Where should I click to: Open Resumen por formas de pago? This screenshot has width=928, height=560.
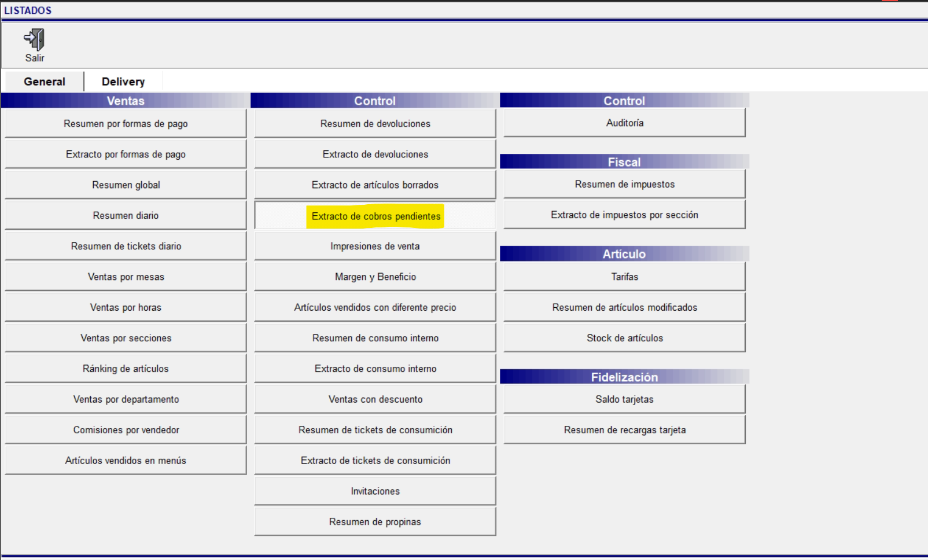(126, 123)
